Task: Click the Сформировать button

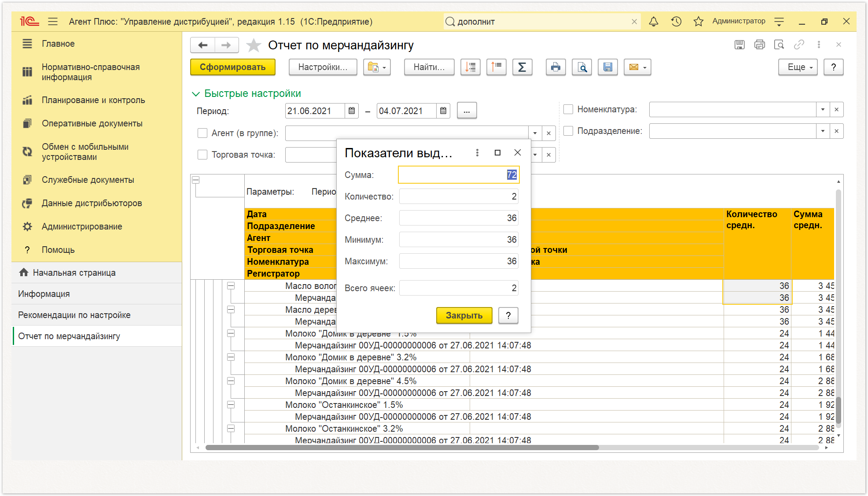Action: pyautogui.click(x=233, y=67)
